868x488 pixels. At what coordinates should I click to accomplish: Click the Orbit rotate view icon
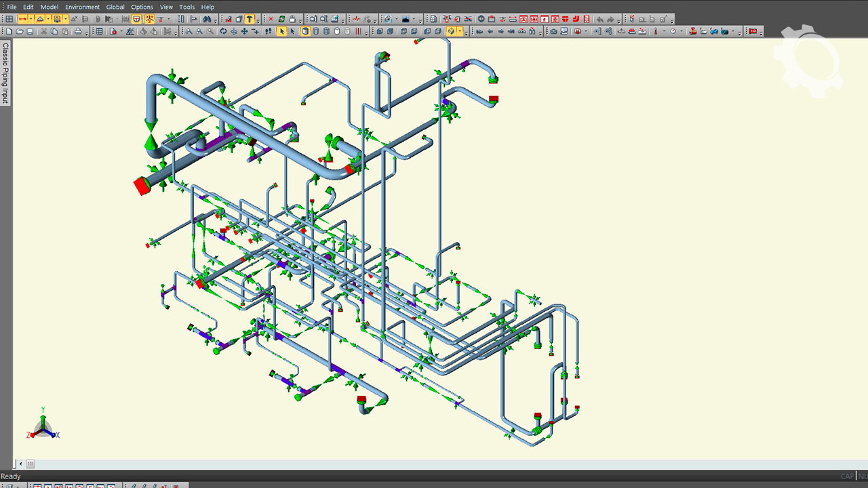point(222,31)
